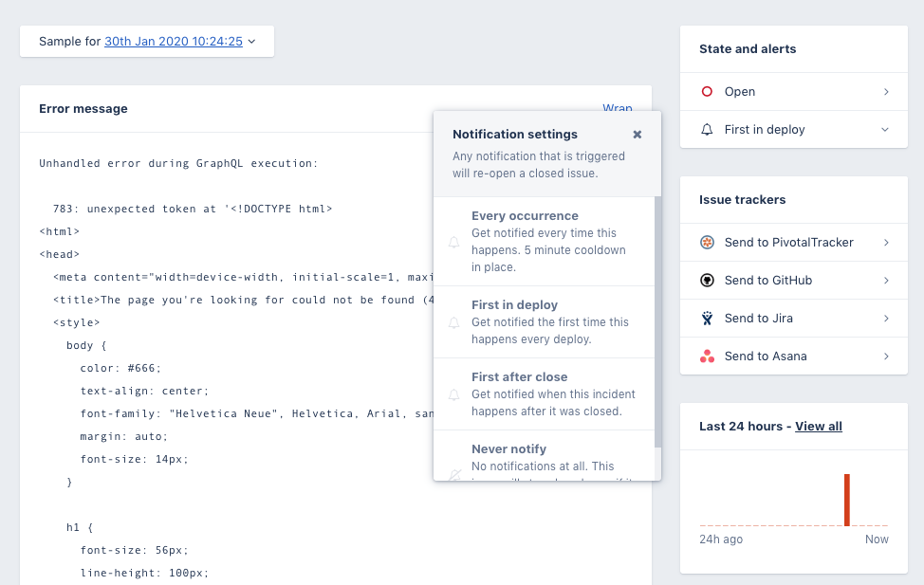The width and height of the screenshot is (924, 585).
Task: Close the Notification settings popup
Action: click(x=637, y=134)
